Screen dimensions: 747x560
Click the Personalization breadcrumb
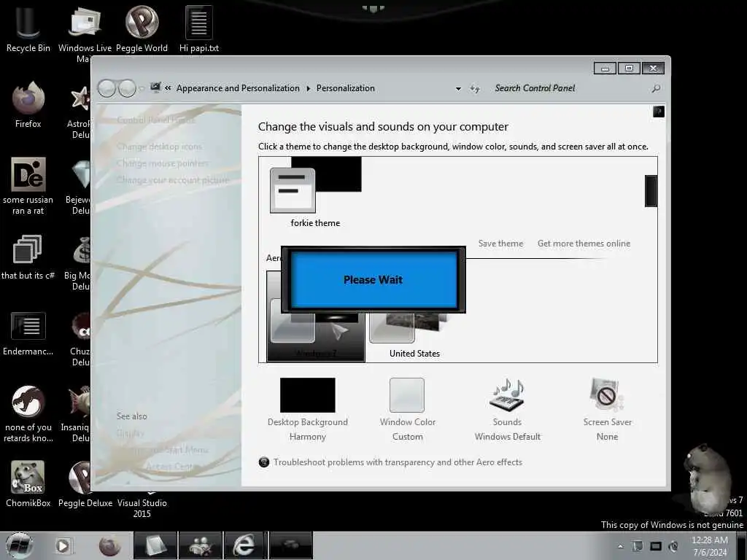pos(345,88)
